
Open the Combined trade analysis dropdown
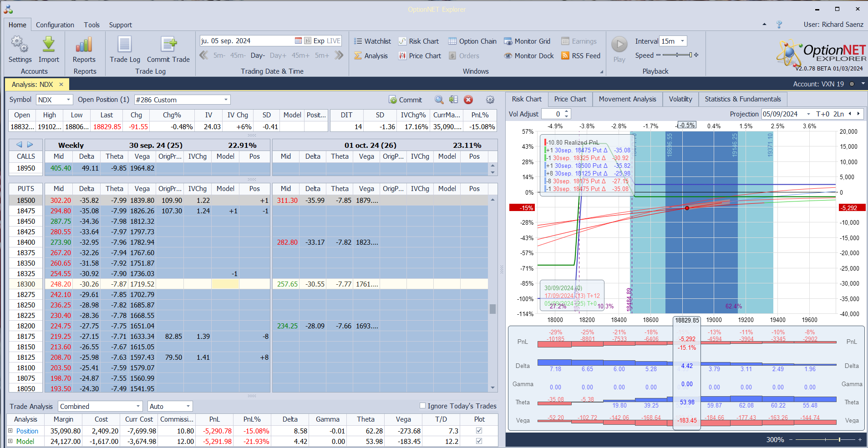point(138,407)
